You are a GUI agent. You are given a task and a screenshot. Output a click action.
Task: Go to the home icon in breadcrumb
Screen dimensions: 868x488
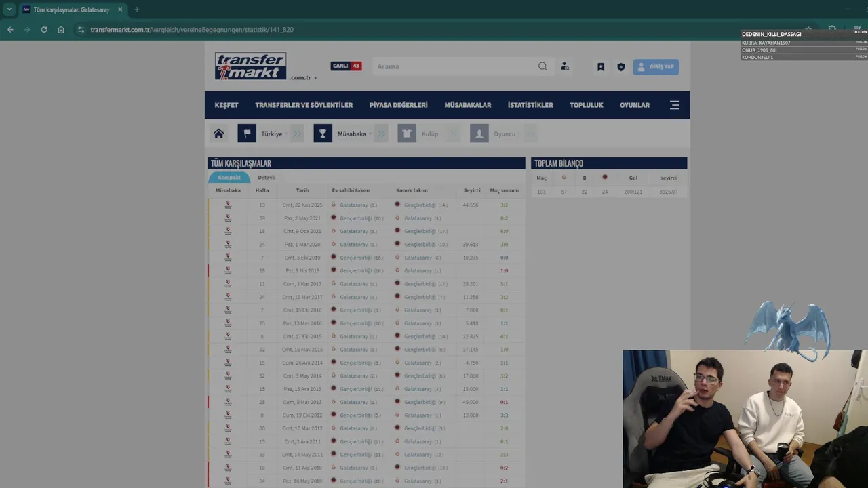click(x=218, y=134)
